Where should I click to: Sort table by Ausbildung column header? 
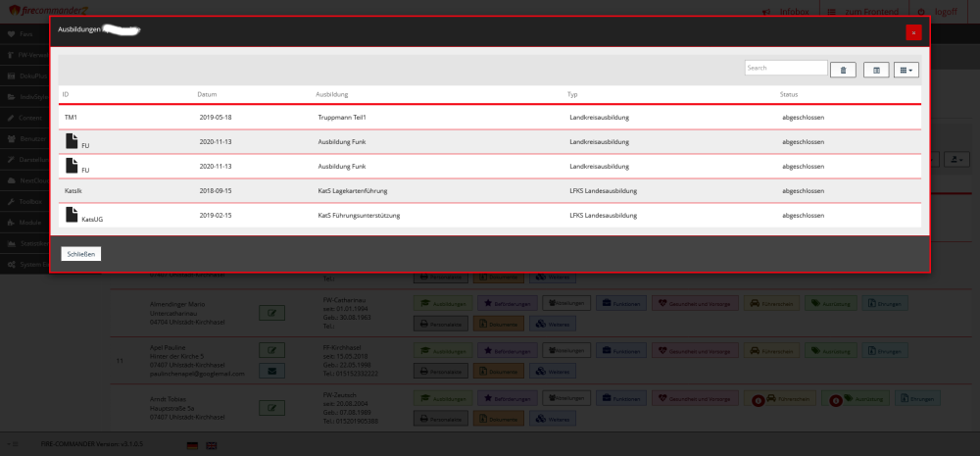tap(331, 94)
